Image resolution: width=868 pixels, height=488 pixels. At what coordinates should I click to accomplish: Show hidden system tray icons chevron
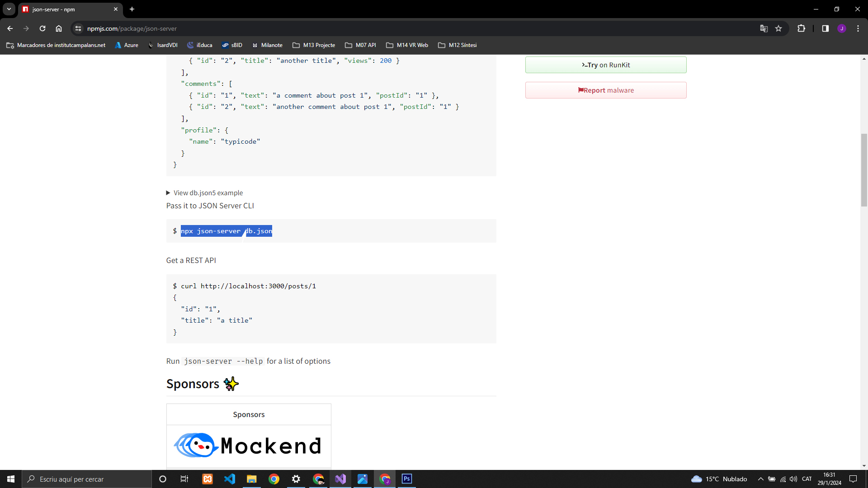(x=760, y=479)
